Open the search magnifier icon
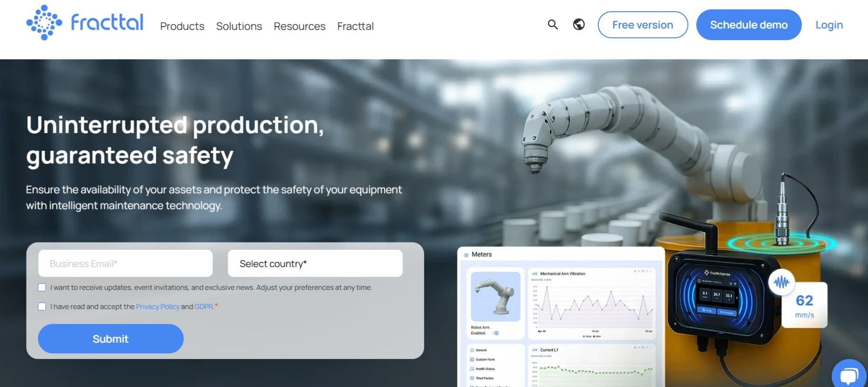The width and height of the screenshot is (868, 387). 553,25
